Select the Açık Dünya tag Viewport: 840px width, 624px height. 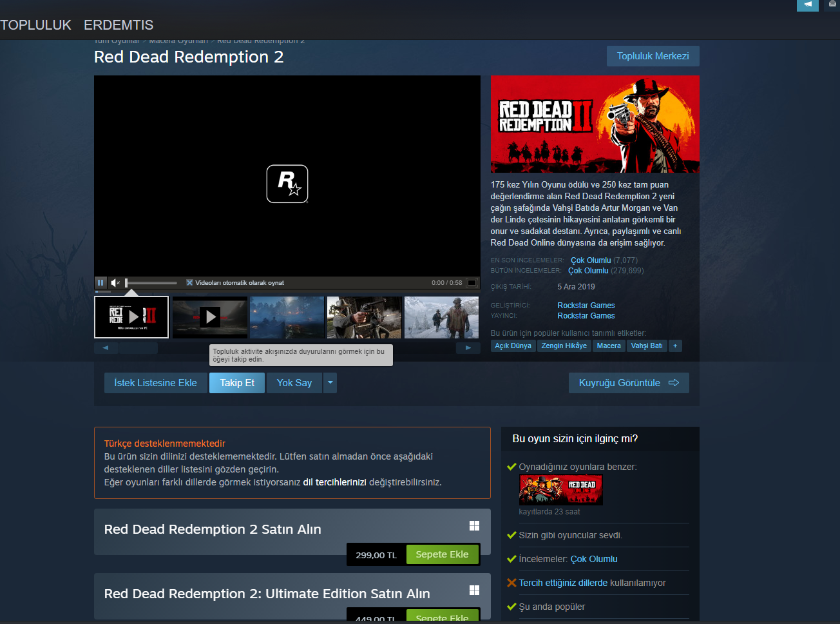pos(513,346)
